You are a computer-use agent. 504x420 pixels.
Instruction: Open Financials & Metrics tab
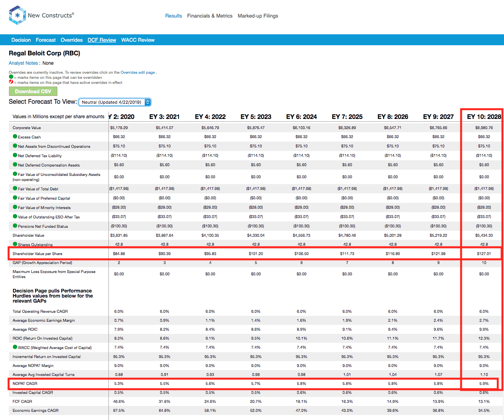210,16
